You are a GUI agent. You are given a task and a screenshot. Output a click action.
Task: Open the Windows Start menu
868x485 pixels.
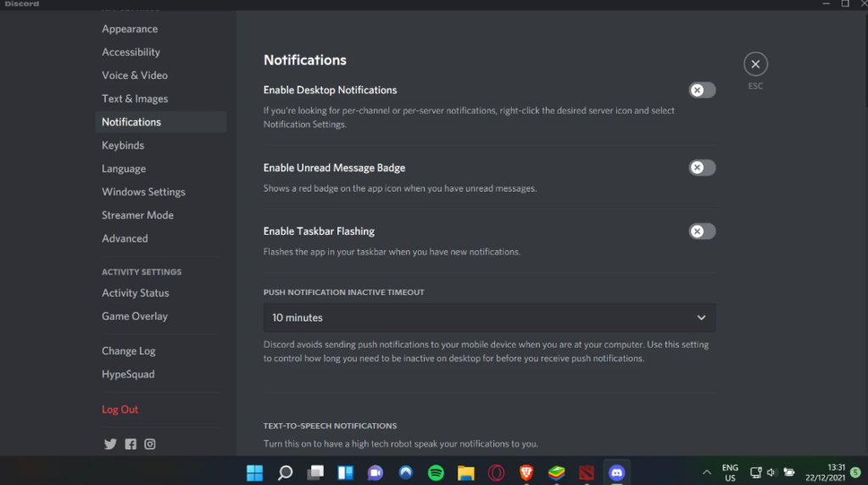(254, 473)
